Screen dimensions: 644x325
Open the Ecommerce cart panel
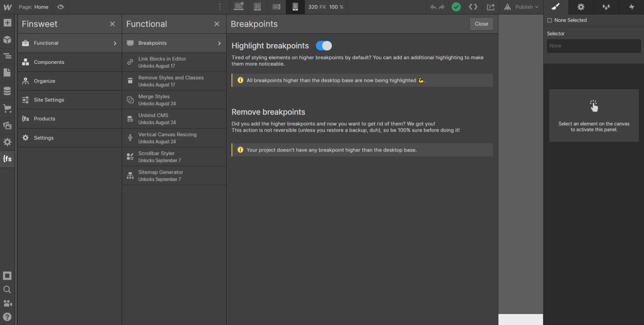(x=7, y=108)
